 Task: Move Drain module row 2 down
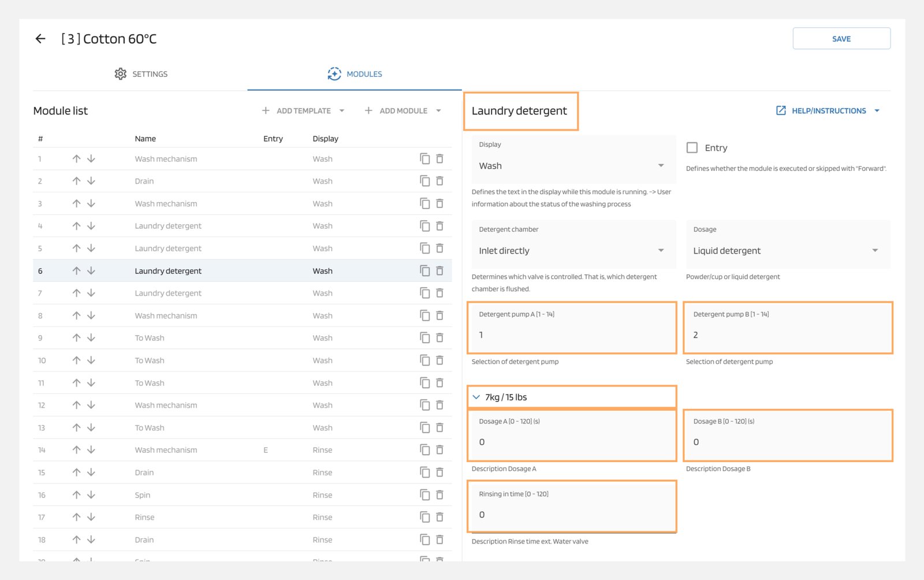(x=91, y=181)
